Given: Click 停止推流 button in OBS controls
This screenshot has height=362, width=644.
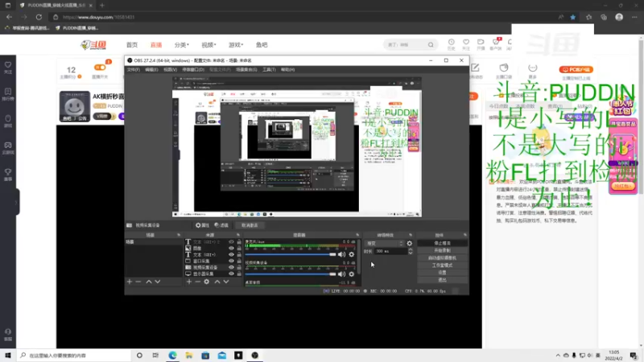Looking at the screenshot, I should pos(442,244).
